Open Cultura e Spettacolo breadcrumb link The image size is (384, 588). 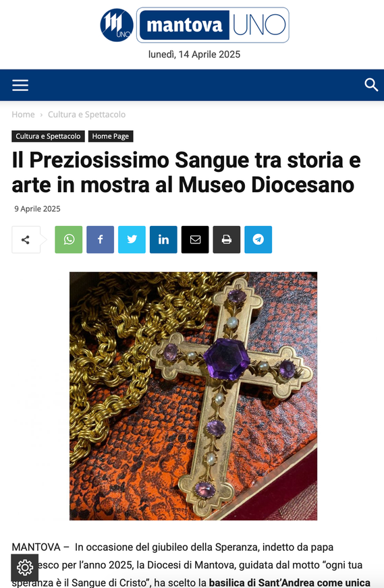[x=86, y=115]
